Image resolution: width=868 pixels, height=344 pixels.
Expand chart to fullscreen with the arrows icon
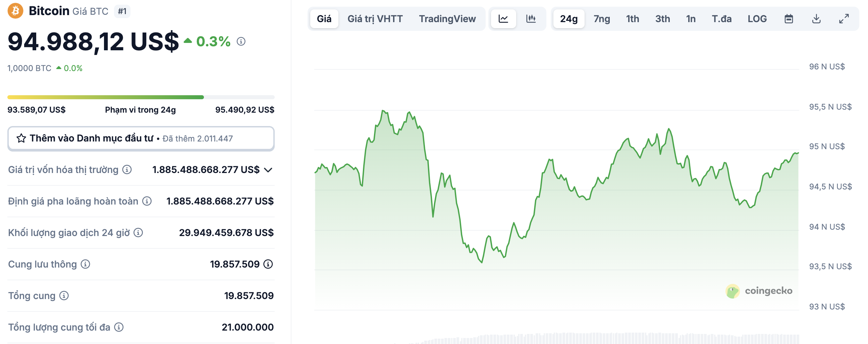[844, 19]
